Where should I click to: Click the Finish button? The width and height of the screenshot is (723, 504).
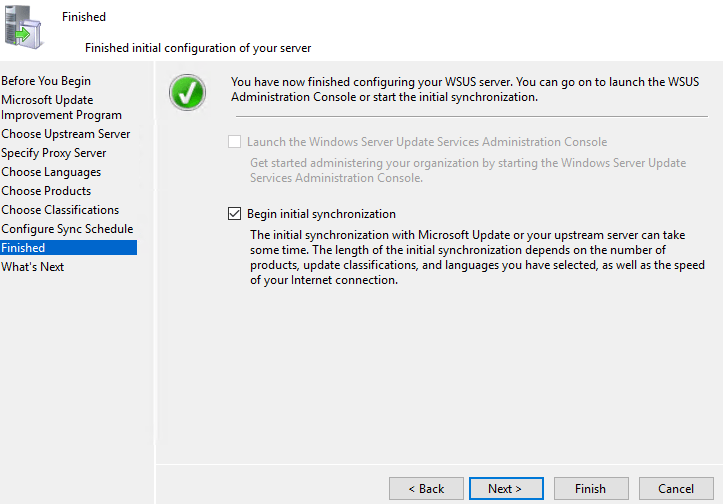591,489
